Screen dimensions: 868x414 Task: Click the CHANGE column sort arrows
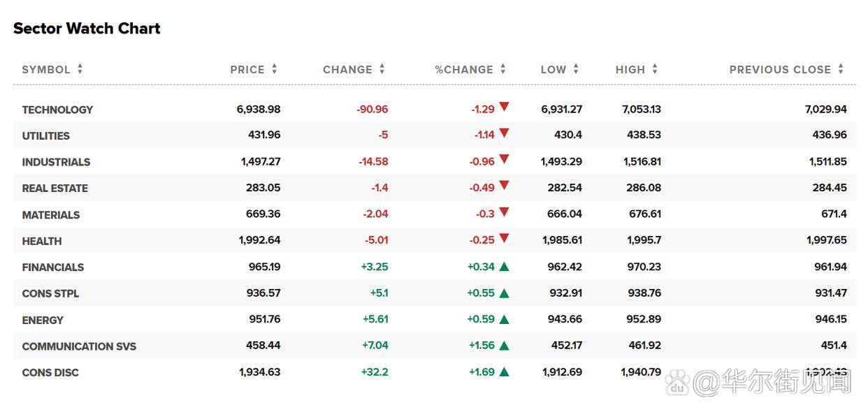pos(382,69)
